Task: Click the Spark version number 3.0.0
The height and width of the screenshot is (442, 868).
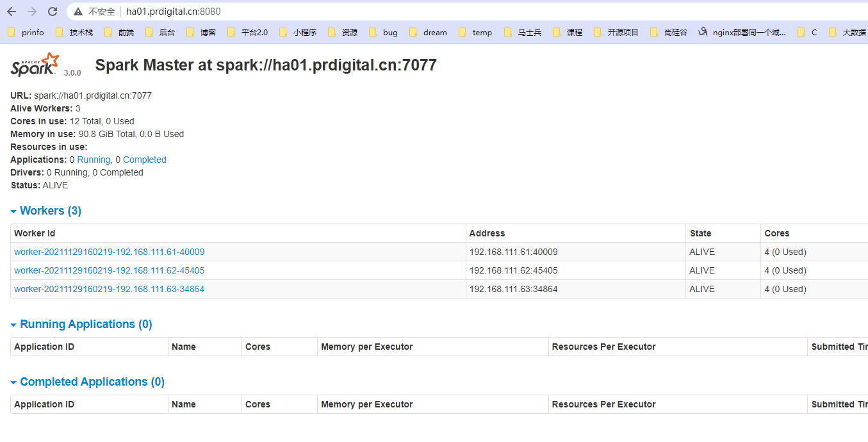Action: pyautogui.click(x=72, y=73)
